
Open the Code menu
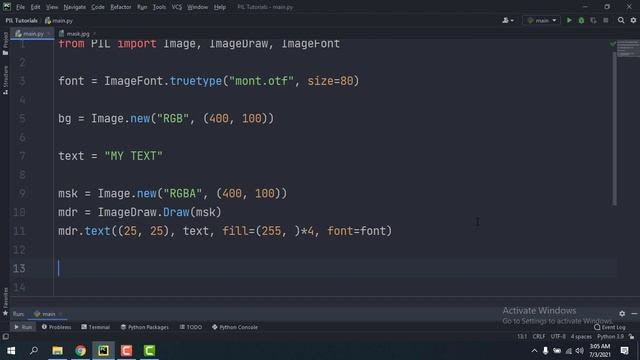point(98,7)
